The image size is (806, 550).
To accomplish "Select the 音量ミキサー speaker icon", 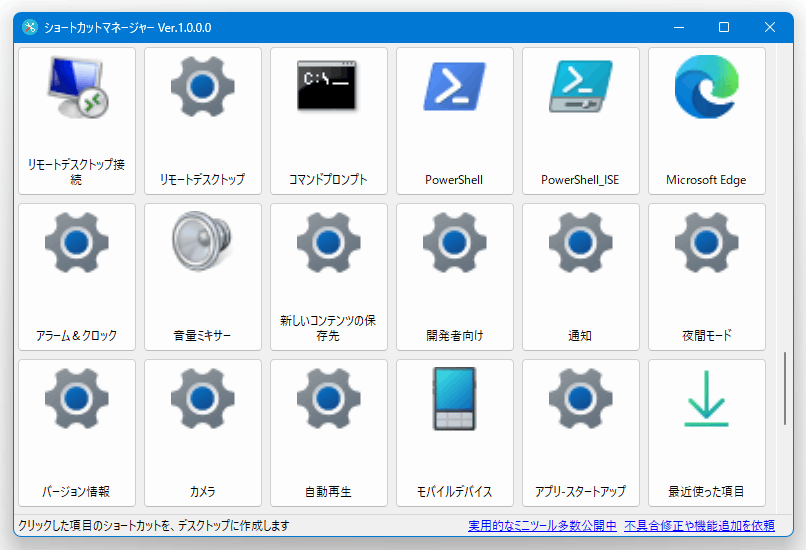I will pos(202,243).
